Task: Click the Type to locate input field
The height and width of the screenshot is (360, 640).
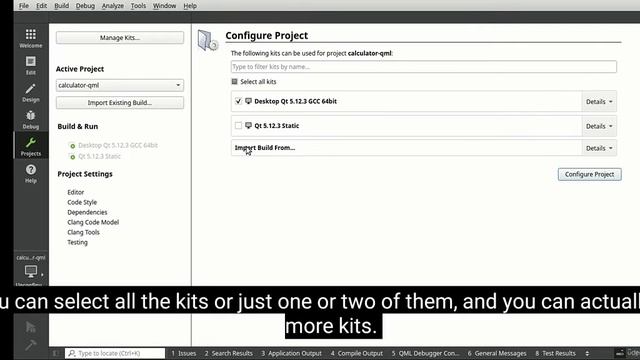Action: tap(115, 353)
